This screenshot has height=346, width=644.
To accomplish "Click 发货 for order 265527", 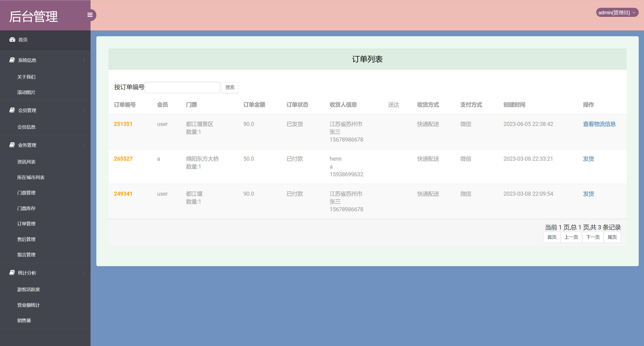I will pos(588,159).
